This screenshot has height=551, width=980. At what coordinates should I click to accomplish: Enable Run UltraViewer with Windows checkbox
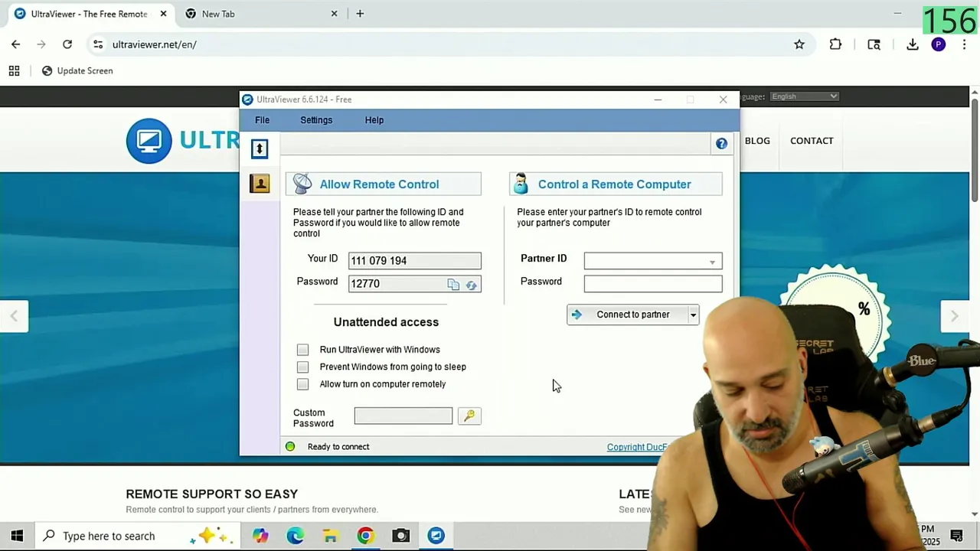click(303, 350)
